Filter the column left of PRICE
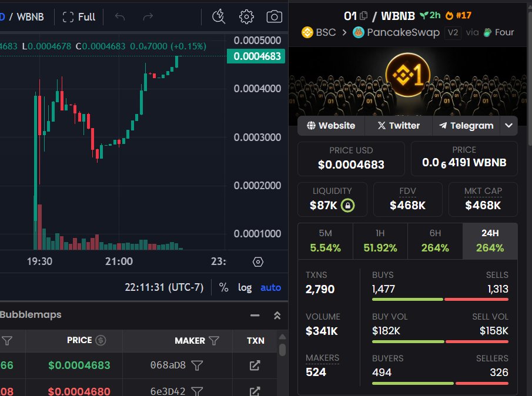Screen dimensions: 532x396 pos(7,340)
